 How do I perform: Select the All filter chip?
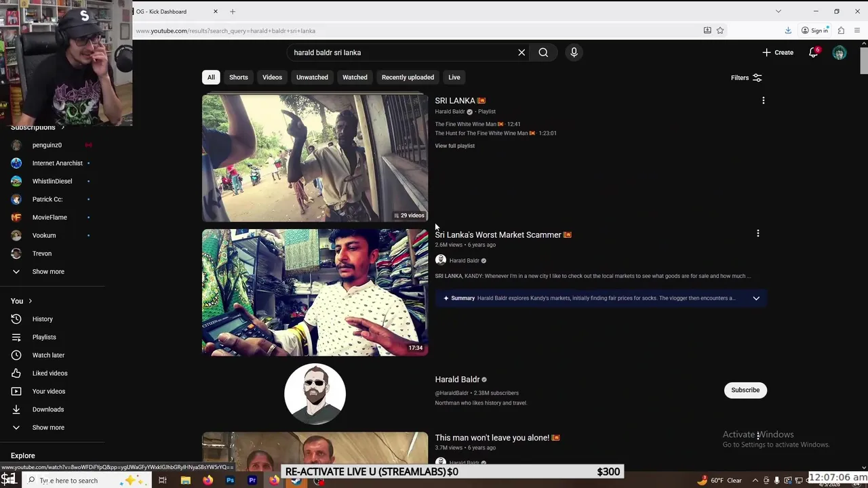point(211,77)
